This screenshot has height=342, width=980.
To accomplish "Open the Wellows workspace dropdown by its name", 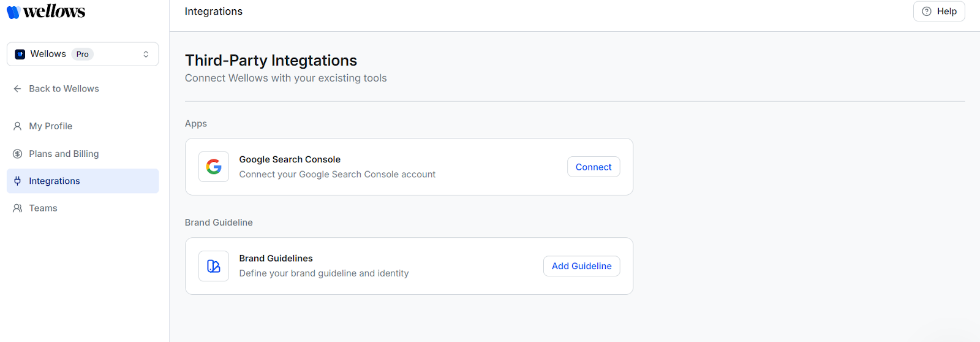I will [48, 54].
